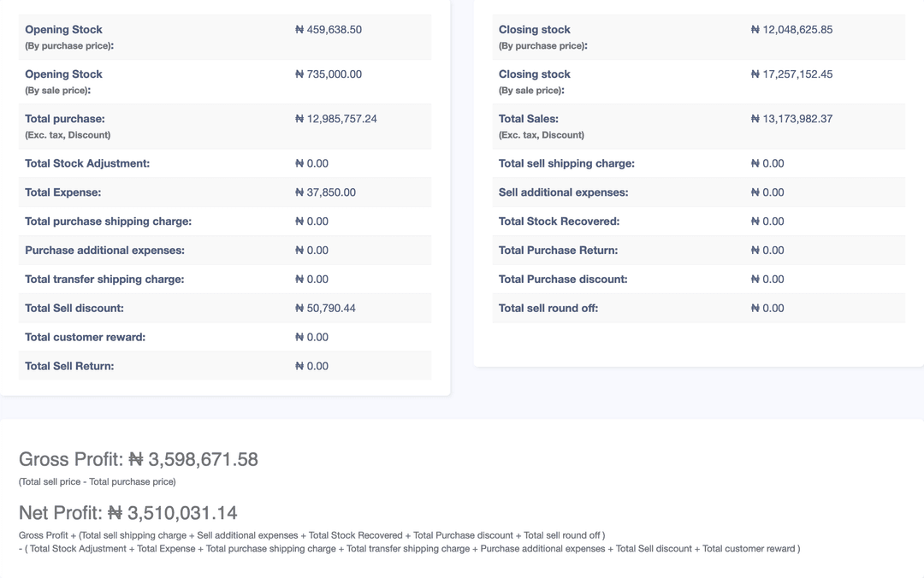Select the Total transfer shipping charge label
Image resolution: width=924 pixels, height=578 pixels.
[x=104, y=280]
